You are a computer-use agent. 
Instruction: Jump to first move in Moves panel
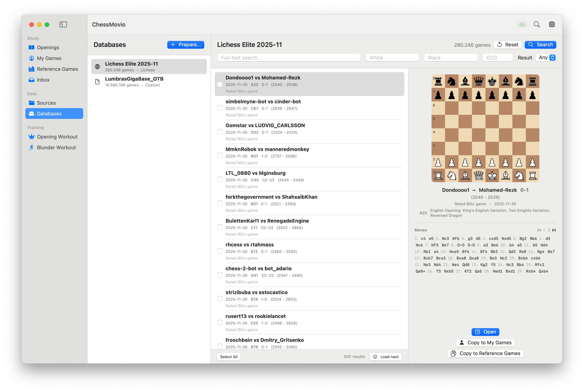click(539, 230)
